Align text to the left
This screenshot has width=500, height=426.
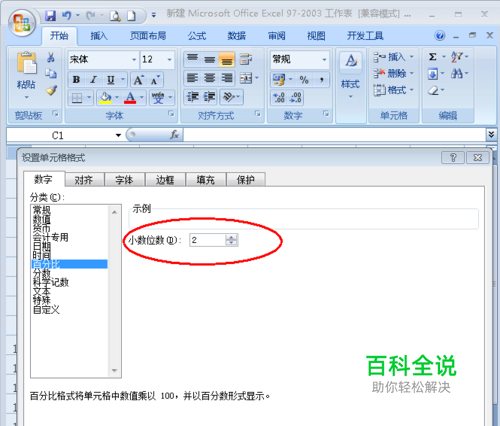[x=192, y=78]
